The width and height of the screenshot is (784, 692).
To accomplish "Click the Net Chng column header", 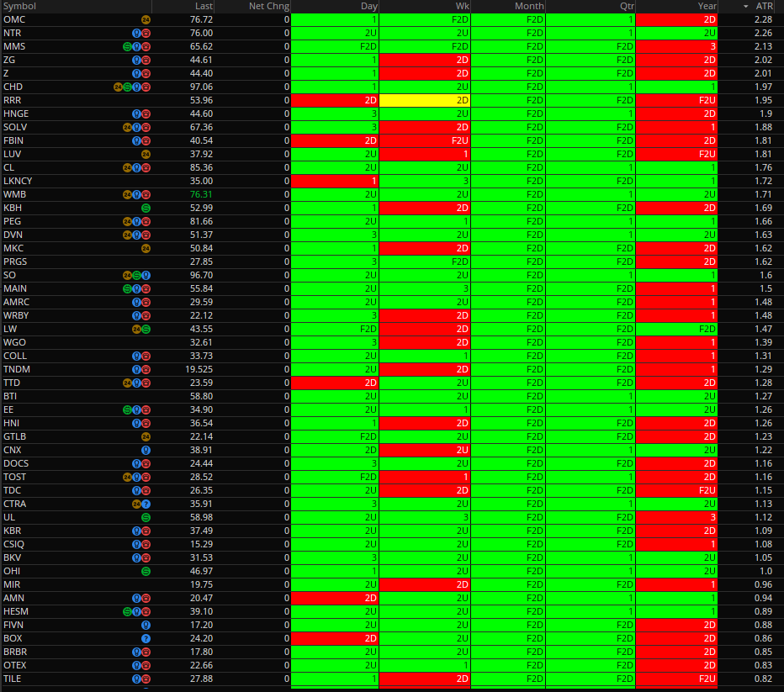I will (x=269, y=7).
